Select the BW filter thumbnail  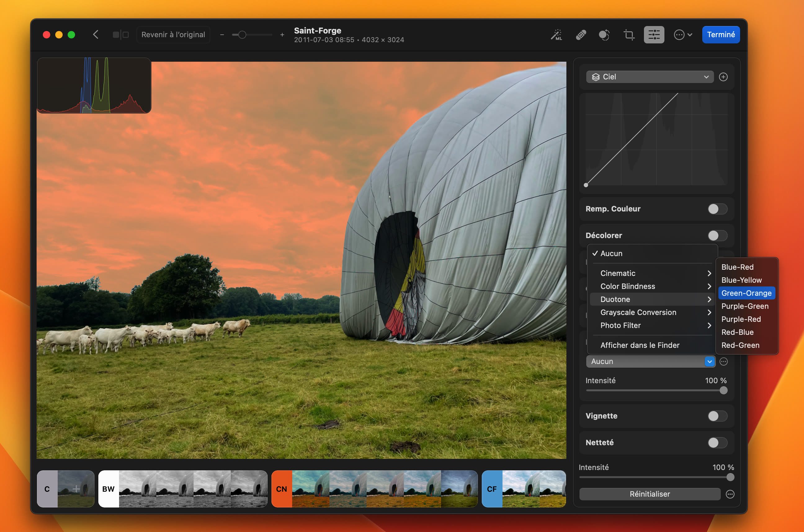[x=108, y=489]
